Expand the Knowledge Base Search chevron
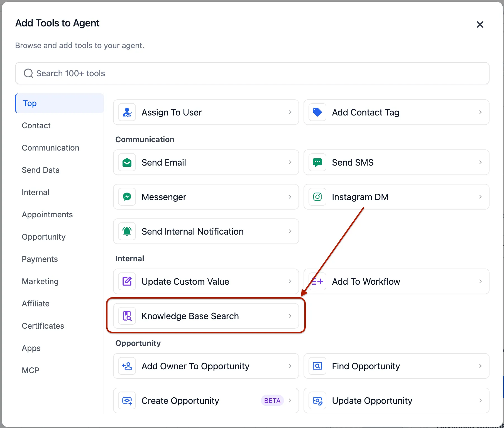The height and width of the screenshot is (428, 504). tap(290, 316)
